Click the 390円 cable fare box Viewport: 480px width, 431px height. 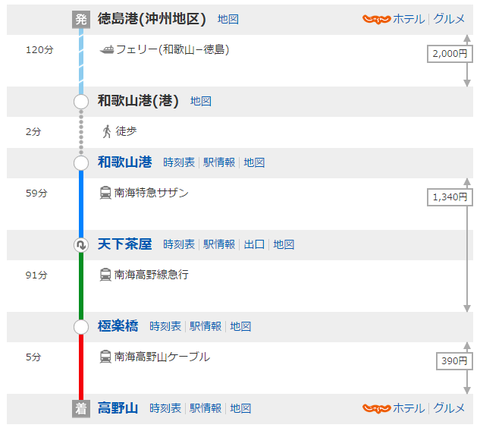[454, 361]
